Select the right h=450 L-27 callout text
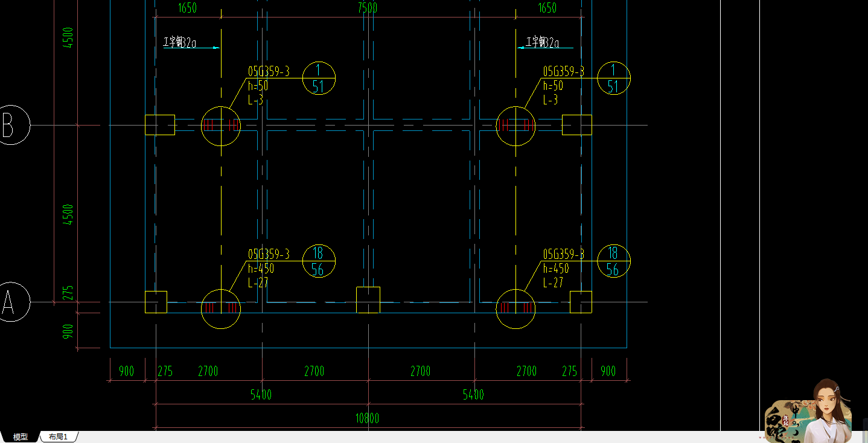 [x=556, y=275]
